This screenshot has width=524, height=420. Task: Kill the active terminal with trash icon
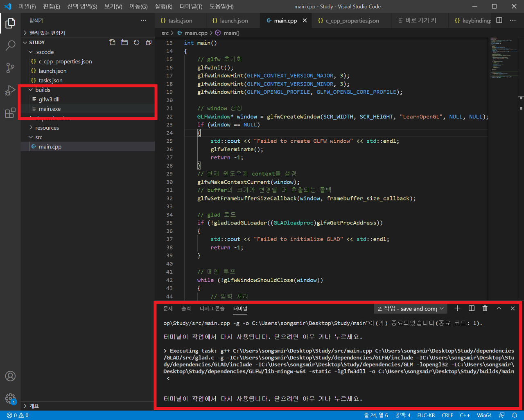[485, 308]
